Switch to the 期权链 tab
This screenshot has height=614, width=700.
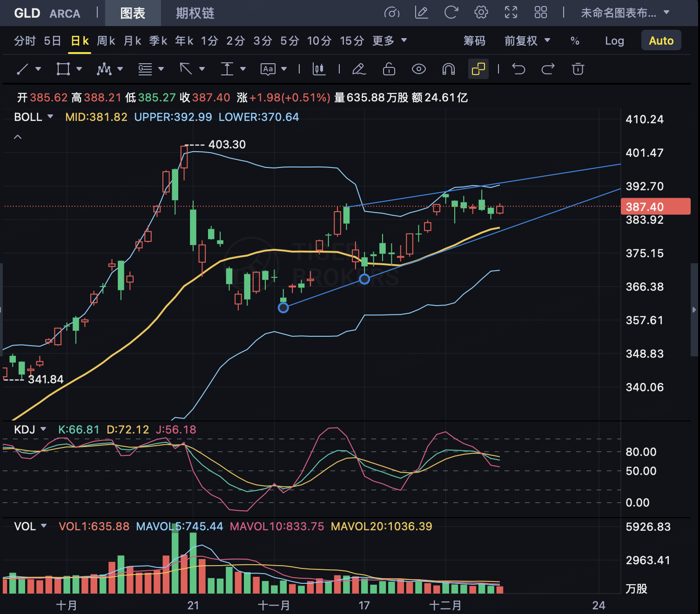(195, 13)
